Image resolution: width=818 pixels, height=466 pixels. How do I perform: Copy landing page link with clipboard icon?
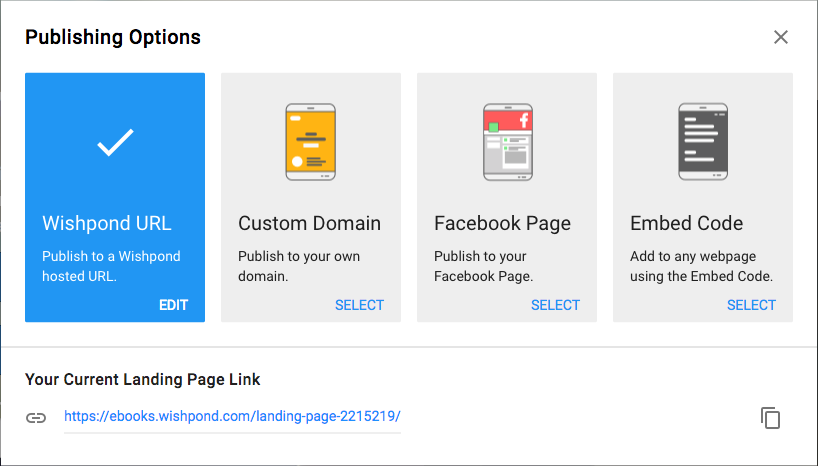(770, 417)
